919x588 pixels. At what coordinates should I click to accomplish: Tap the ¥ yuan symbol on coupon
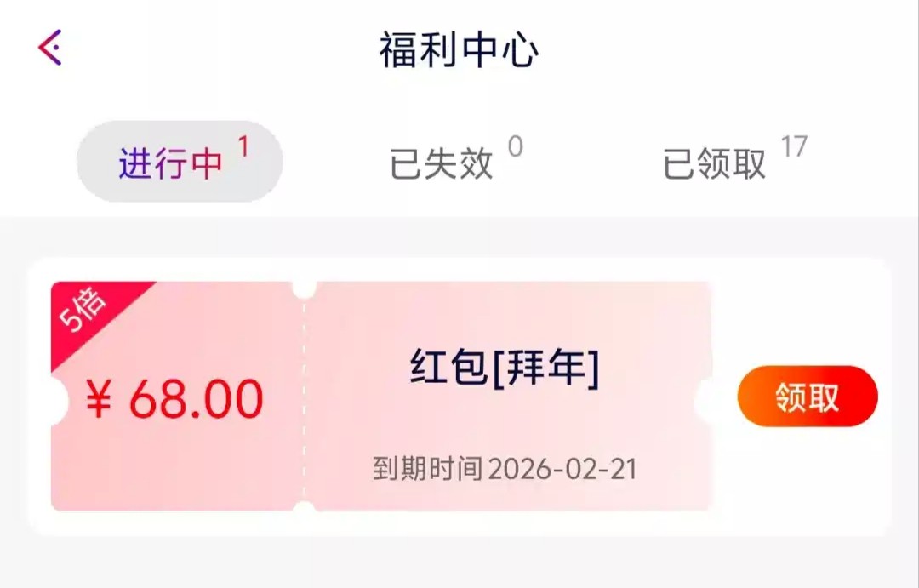tap(100, 400)
